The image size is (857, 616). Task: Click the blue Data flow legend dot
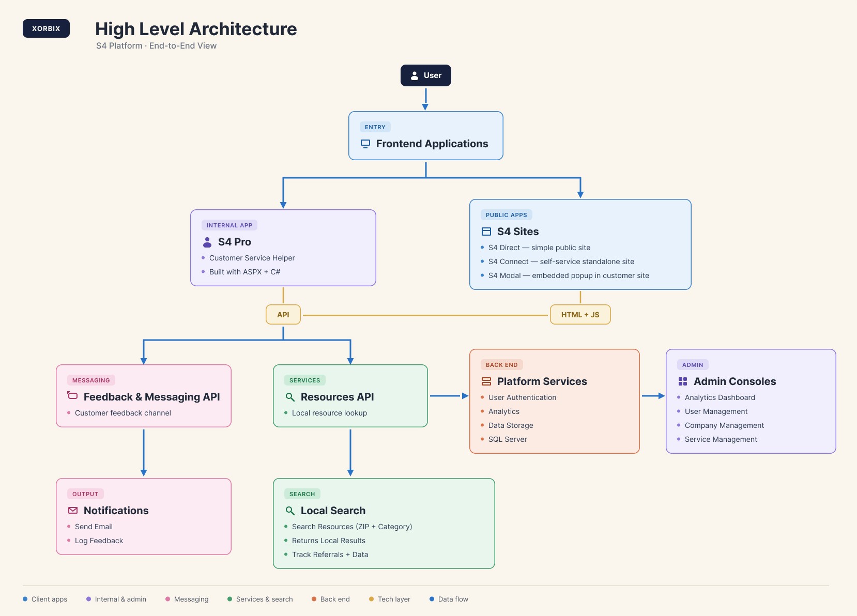[x=432, y=599]
